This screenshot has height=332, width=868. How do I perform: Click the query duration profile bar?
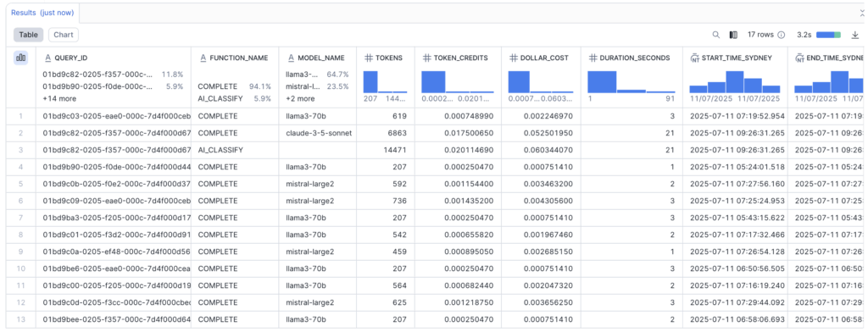pos(829,35)
